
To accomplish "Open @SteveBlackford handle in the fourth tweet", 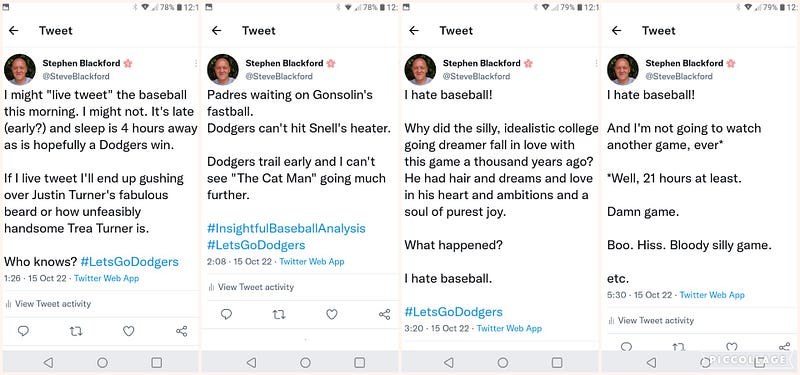I will [x=679, y=76].
